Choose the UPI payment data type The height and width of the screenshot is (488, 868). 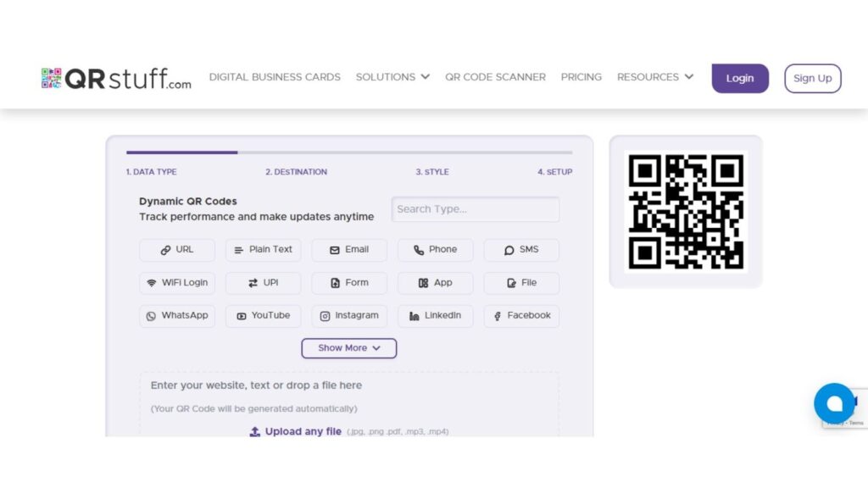pyautogui.click(x=263, y=283)
